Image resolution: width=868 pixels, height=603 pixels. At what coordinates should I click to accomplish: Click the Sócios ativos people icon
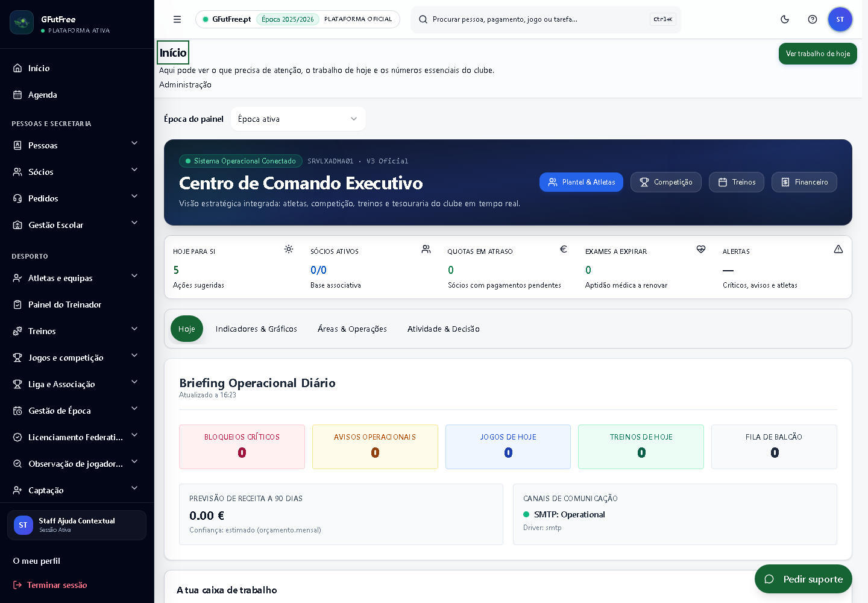coord(426,249)
